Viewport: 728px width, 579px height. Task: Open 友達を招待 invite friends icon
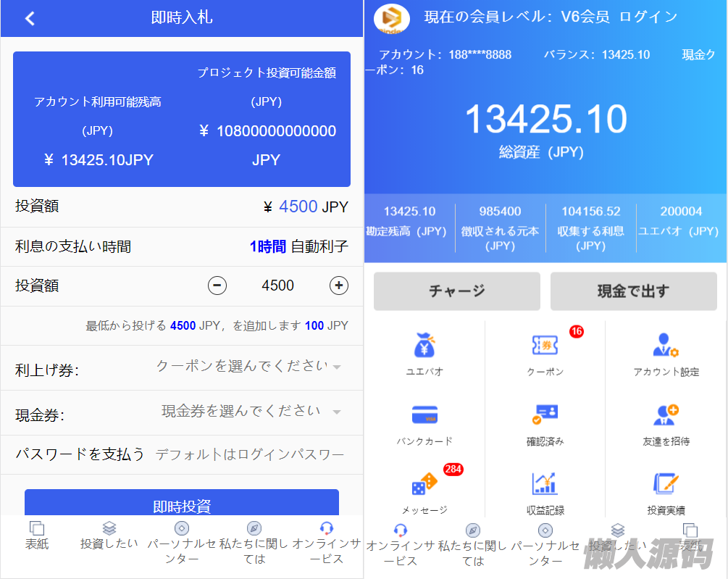666,415
